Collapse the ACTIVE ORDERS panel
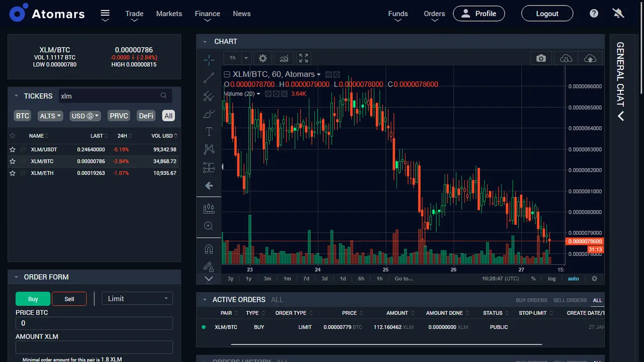This screenshot has width=644, height=362. (x=205, y=300)
